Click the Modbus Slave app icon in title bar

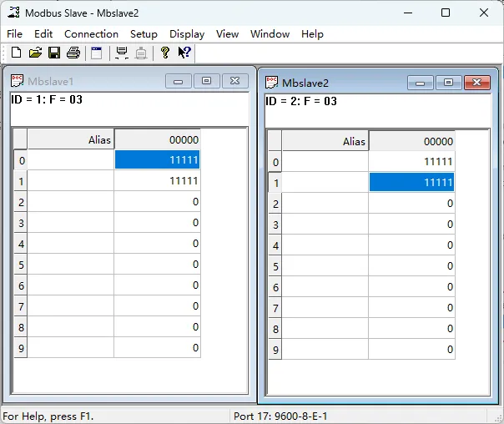click(14, 13)
